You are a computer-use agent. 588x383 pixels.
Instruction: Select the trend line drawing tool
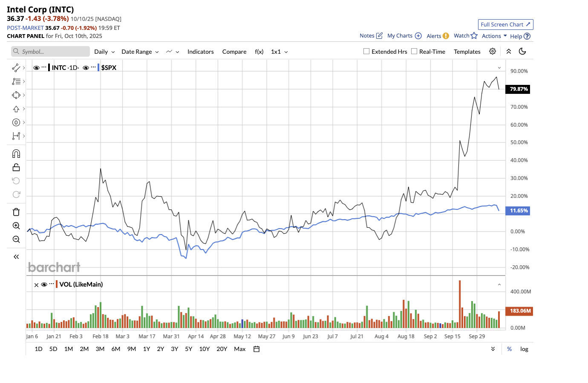[16, 68]
